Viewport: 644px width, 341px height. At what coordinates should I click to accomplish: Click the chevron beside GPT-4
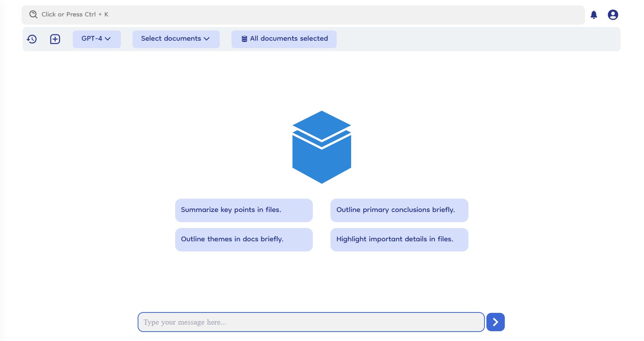(108, 39)
